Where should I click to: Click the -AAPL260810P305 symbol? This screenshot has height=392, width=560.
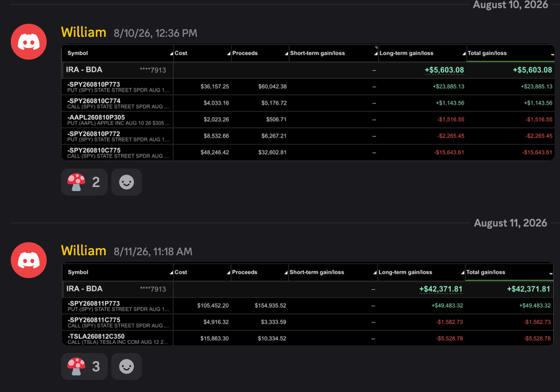coord(96,118)
